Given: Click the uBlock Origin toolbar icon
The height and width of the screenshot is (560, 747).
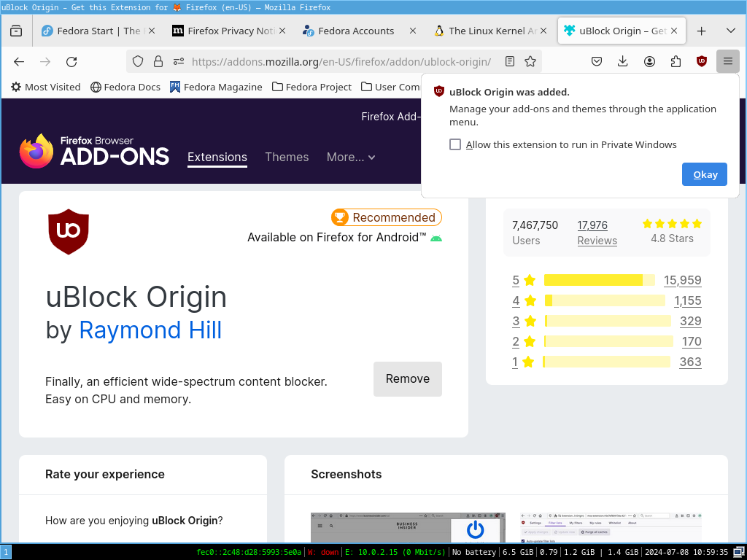Looking at the screenshot, I should pos(701,61).
